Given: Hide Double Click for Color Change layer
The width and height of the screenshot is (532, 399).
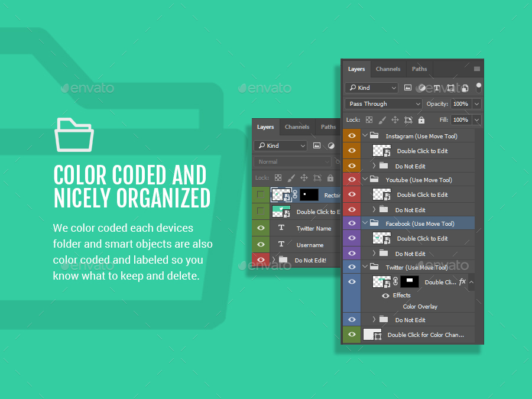Looking at the screenshot, I should [352, 335].
